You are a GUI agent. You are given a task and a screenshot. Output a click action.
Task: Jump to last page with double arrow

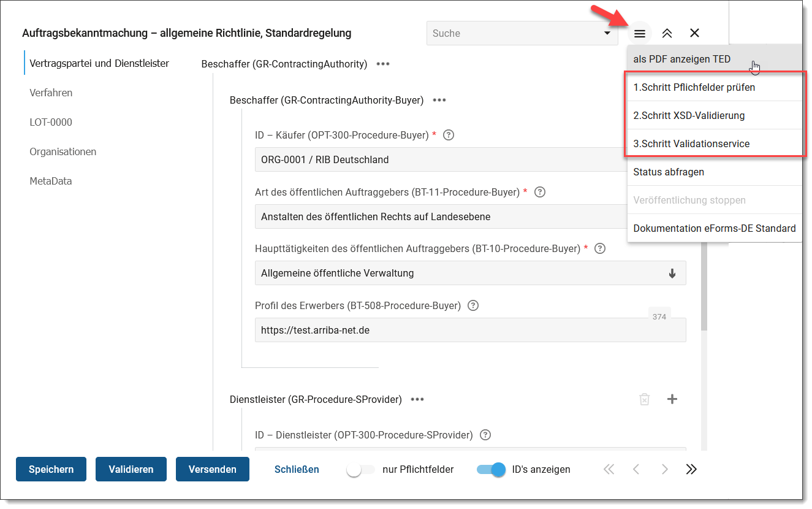(x=691, y=469)
